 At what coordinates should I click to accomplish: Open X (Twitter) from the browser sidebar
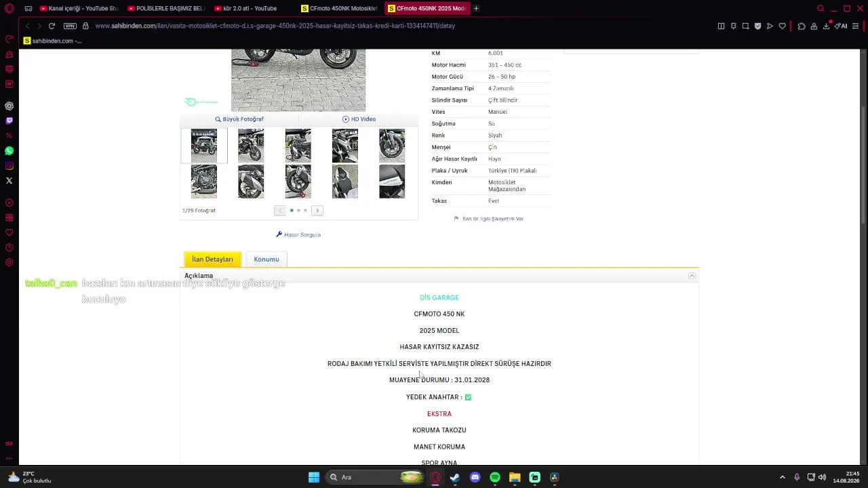click(9, 180)
